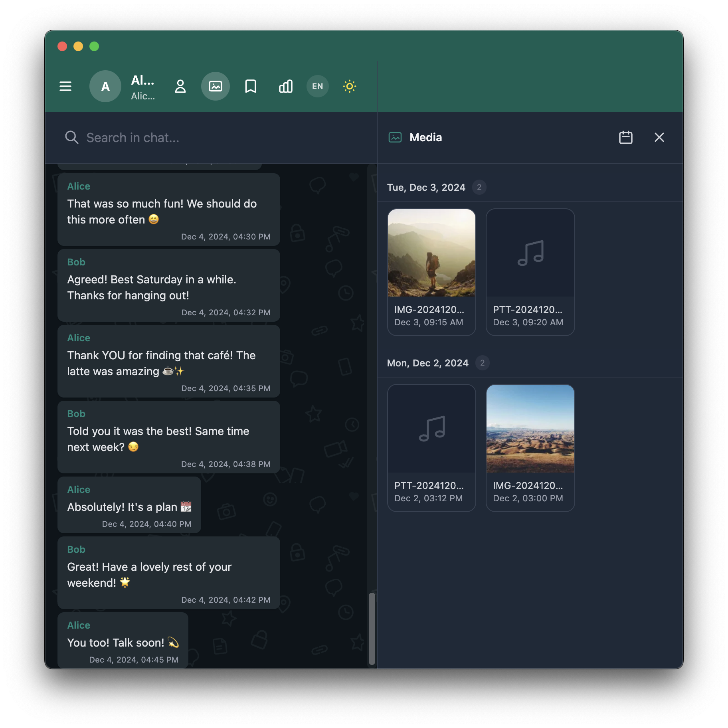Click the search magnifier icon

(72, 137)
